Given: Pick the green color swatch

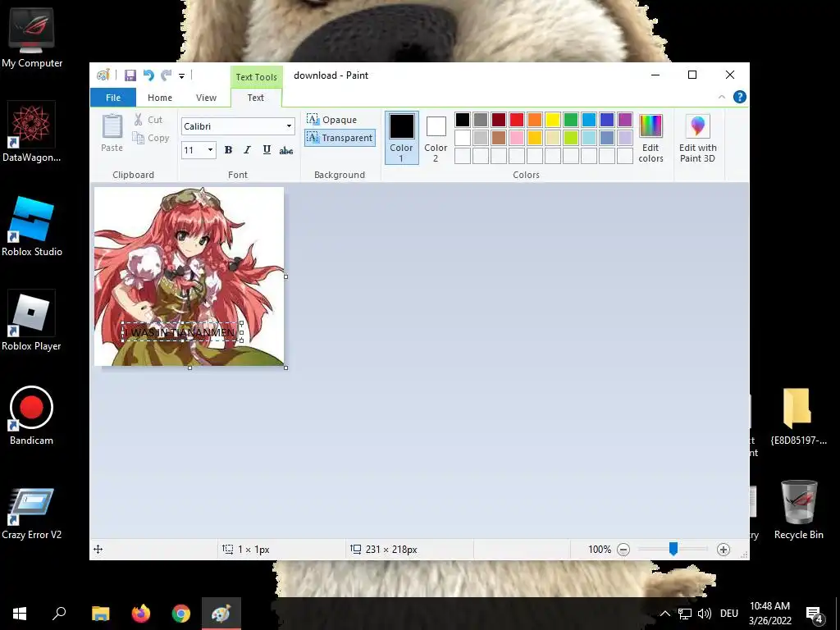Looking at the screenshot, I should pyautogui.click(x=571, y=120).
